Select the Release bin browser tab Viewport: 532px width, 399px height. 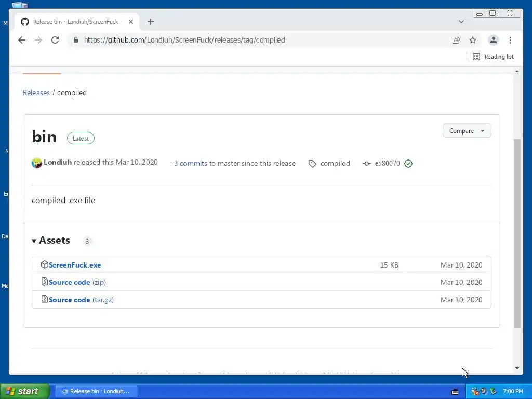pyautogui.click(x=77, y=22)
